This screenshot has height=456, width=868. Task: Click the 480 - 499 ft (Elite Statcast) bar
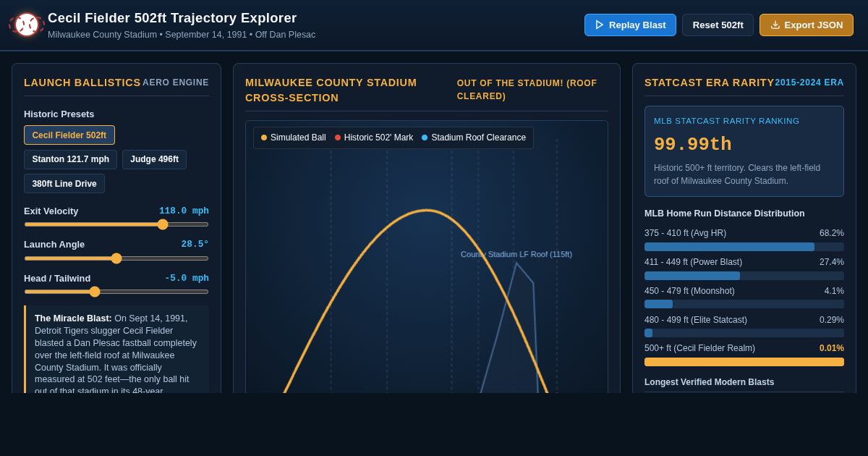(744, 333)
